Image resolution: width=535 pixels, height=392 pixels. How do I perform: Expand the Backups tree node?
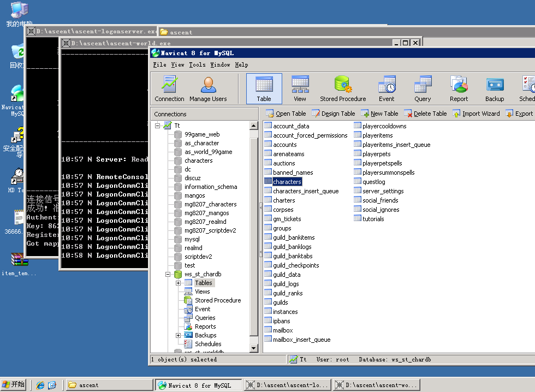(x=178, y=336)
